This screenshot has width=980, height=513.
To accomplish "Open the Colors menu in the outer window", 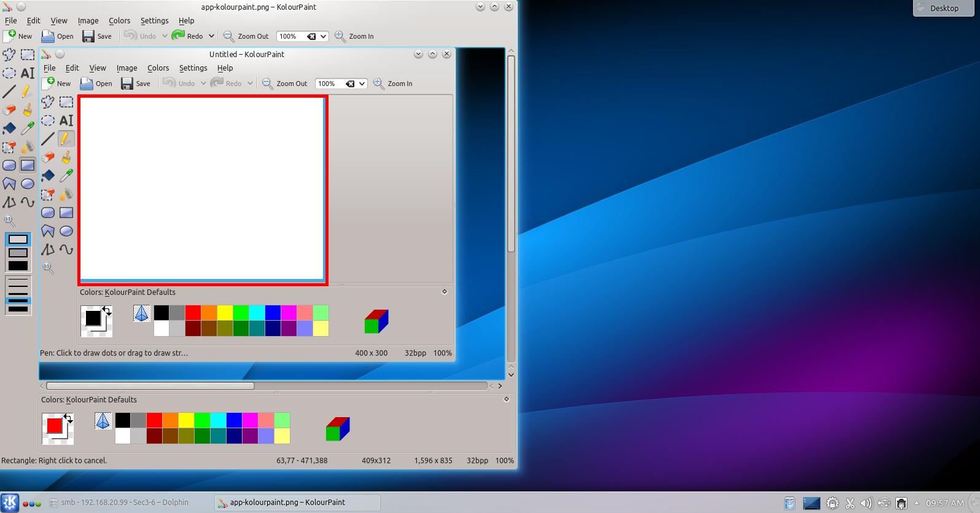I will [x=120, y=20].
